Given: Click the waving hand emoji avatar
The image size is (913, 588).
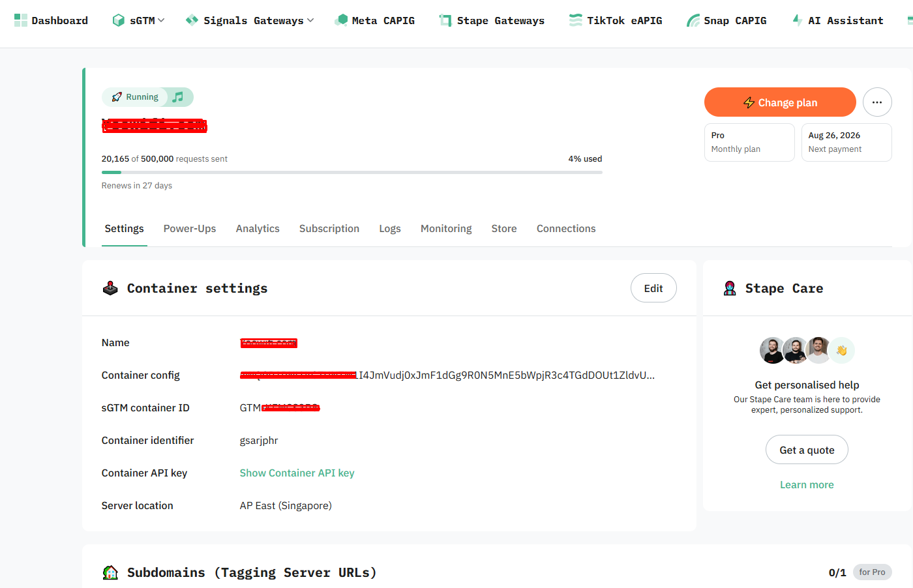Looking at the screenshot, I should point(841,351).
